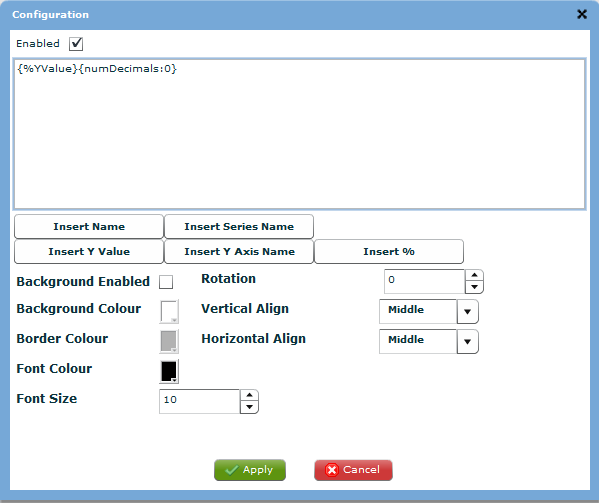Close the Configuration dialog with the X icon

pos(581,15)
